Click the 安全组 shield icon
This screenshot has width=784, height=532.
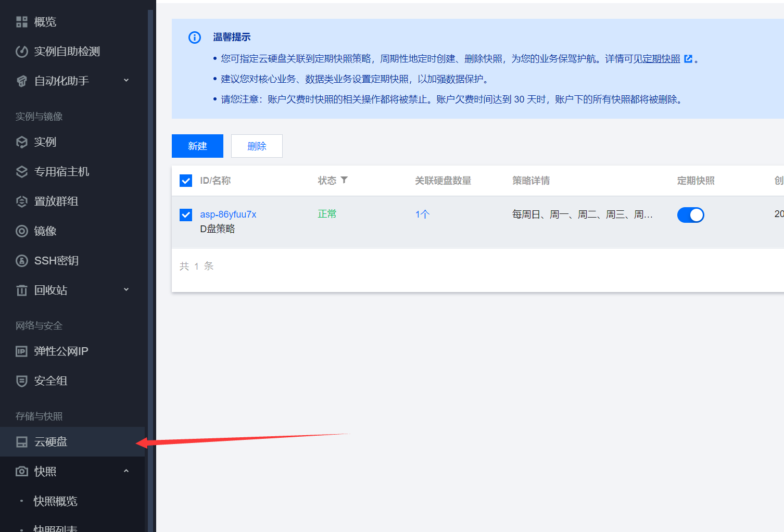(22, 381)
